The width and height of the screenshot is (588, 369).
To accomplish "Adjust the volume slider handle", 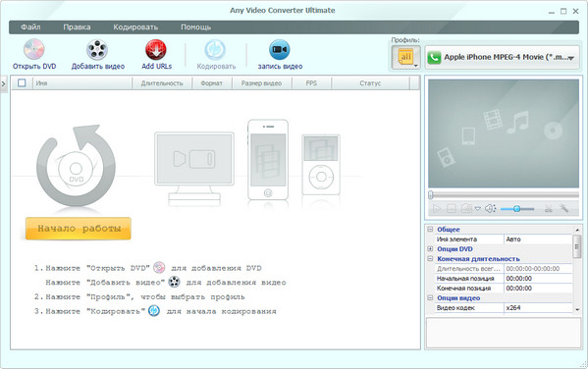I will 516,209.
